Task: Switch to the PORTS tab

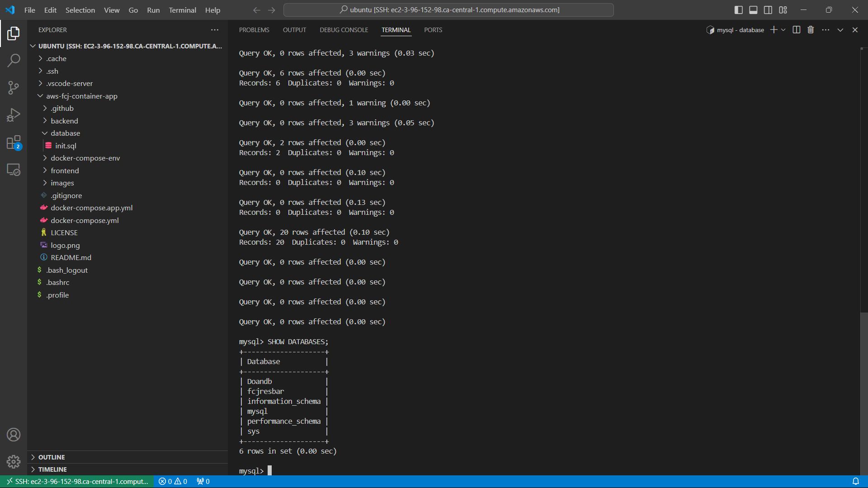Action: click(x=433, y=30)
